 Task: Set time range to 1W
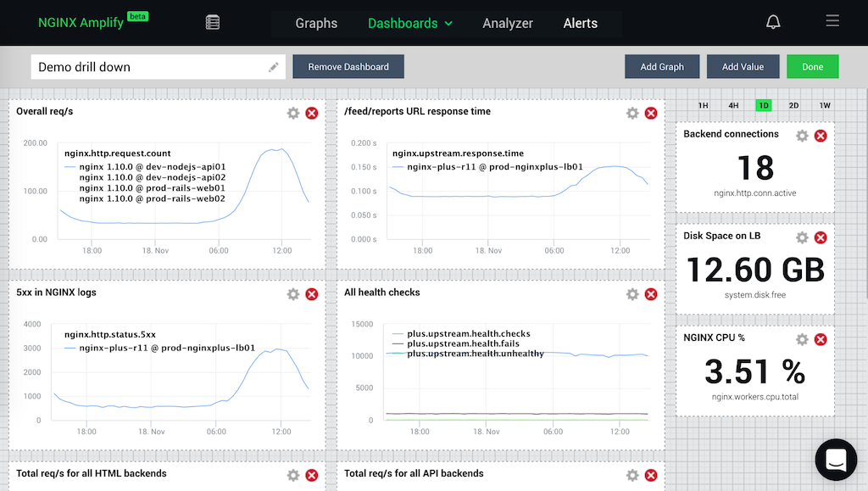(825, 106)
